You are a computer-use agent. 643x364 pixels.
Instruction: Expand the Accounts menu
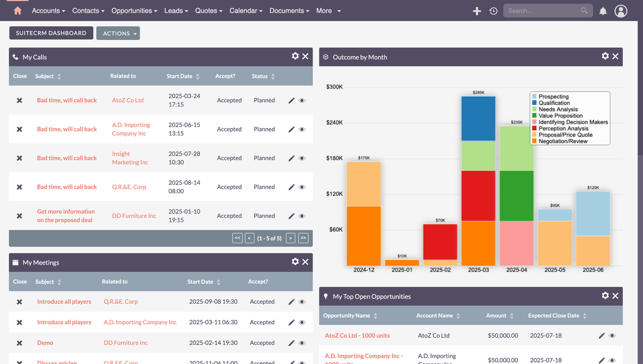(49, 11)
